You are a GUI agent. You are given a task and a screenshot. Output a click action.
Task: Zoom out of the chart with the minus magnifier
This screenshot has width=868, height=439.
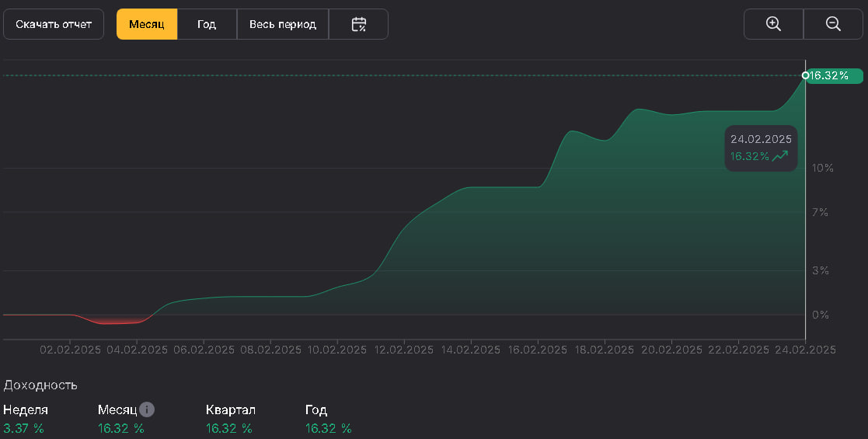point(833,24)
